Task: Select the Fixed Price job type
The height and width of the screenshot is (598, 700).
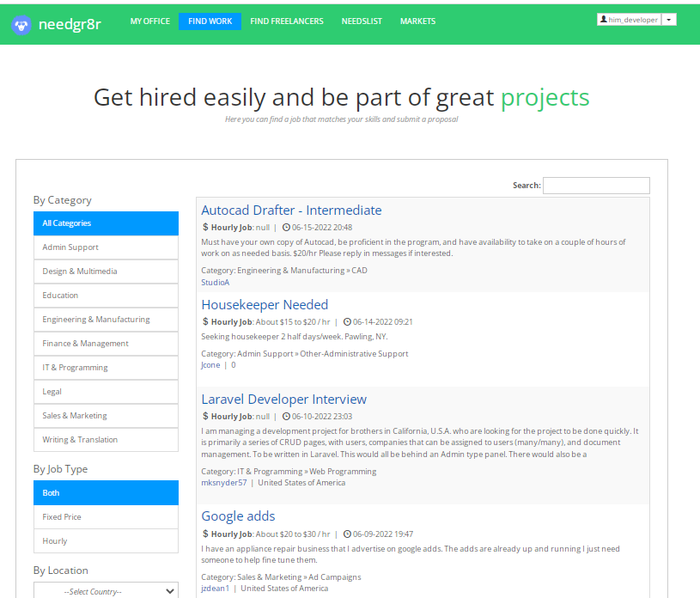Action: (x=106, y=517)
